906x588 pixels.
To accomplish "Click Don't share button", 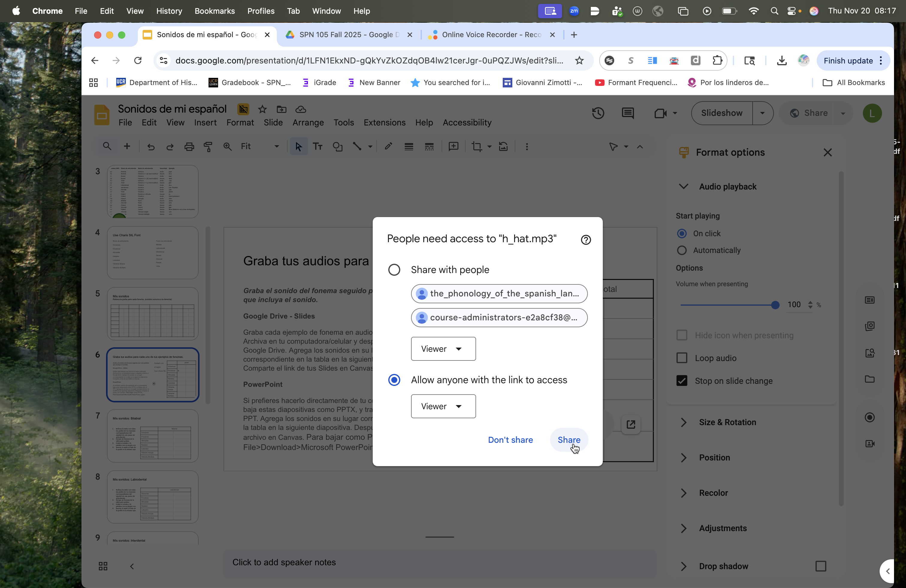I will [x=510, y=440].
